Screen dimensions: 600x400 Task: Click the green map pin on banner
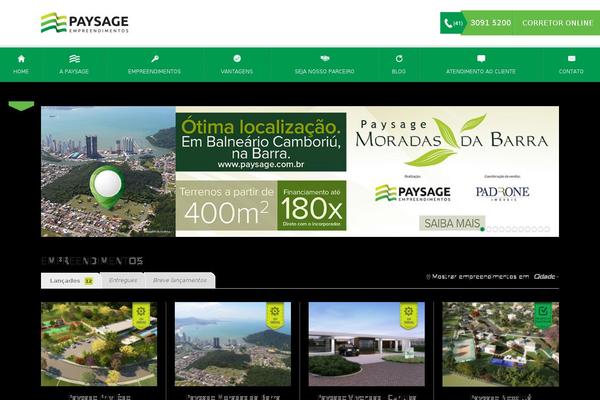[x=108, y=187]
